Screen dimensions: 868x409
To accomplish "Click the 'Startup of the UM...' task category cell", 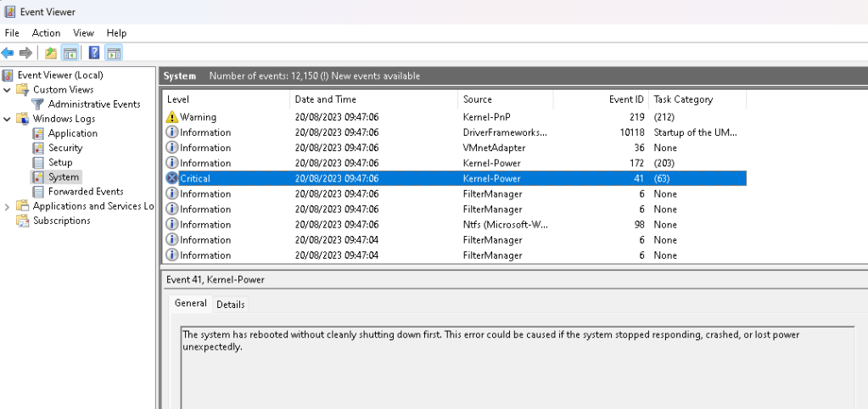I will click(695, 133).
